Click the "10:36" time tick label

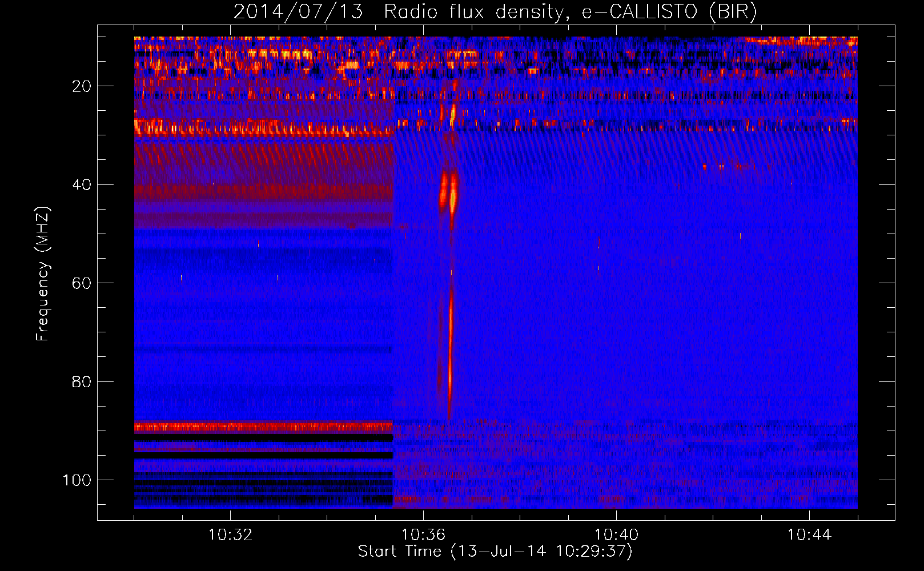(x=423, y=535)
